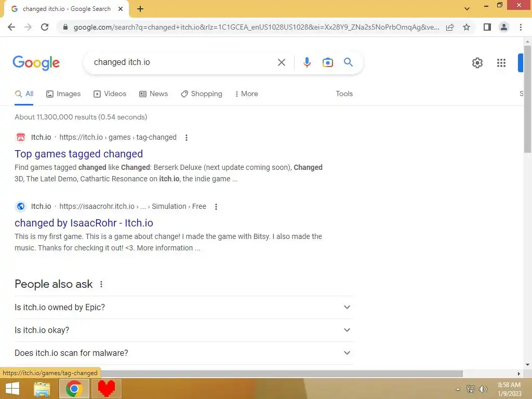Click the itch.io › games › tag-changed breadcrumb

click(118, 137)
